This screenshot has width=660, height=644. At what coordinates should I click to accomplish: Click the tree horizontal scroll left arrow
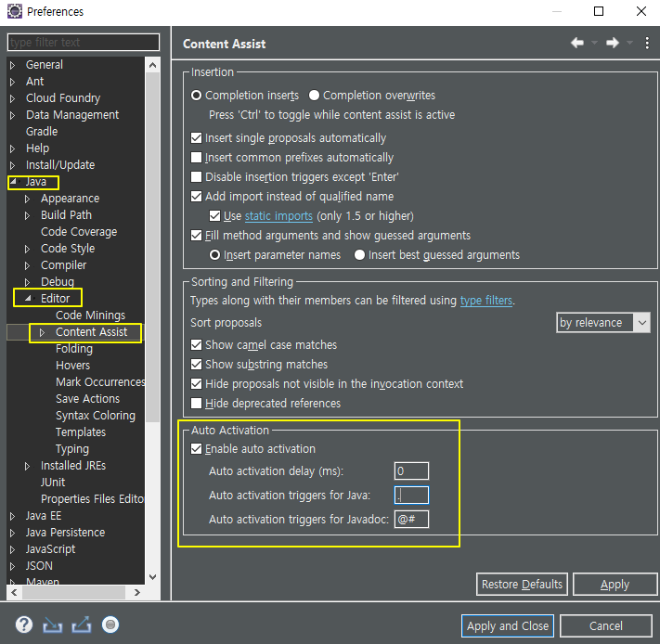pyautogui.click(x=14, y=592)
